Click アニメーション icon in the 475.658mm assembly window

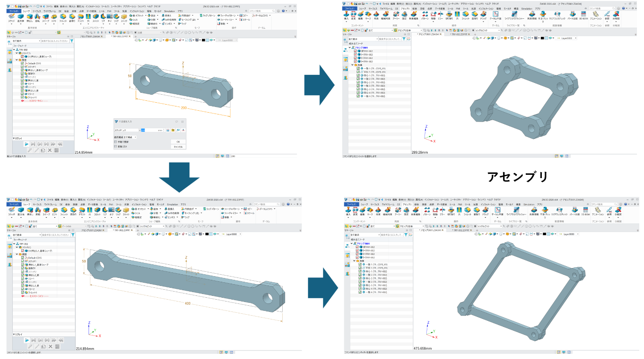click(598, 211)
